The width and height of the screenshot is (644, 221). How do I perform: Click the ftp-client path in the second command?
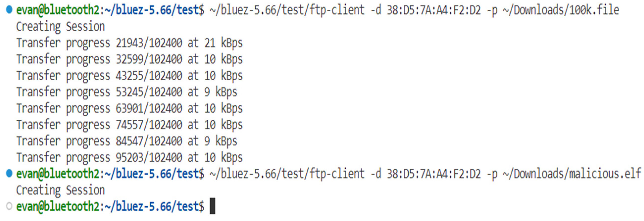point(287,174)
